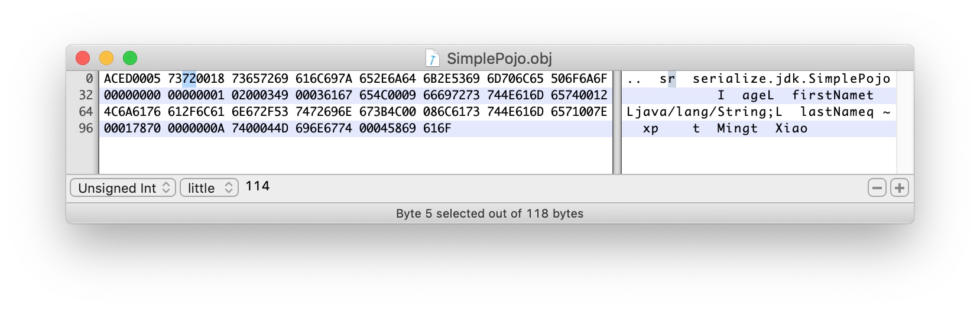Image resolution: width=980 pixels, height=311 pixels.
Task: Click the green zoom window button
Action: 130,58
